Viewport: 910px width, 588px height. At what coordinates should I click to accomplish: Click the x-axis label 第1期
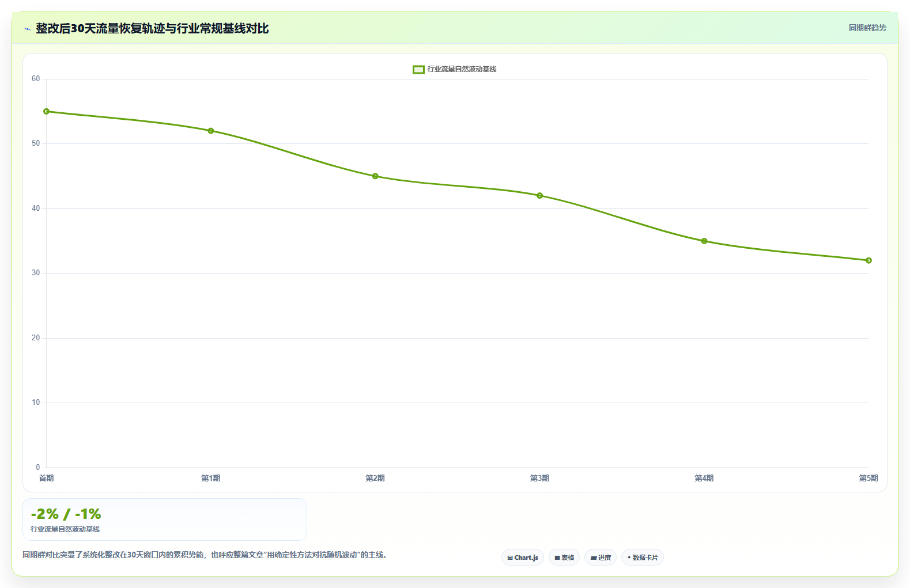[211, 478]
